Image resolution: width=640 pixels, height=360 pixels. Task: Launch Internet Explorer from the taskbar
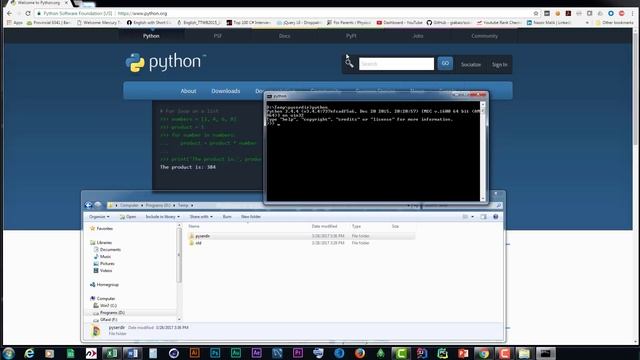[29, 353]
